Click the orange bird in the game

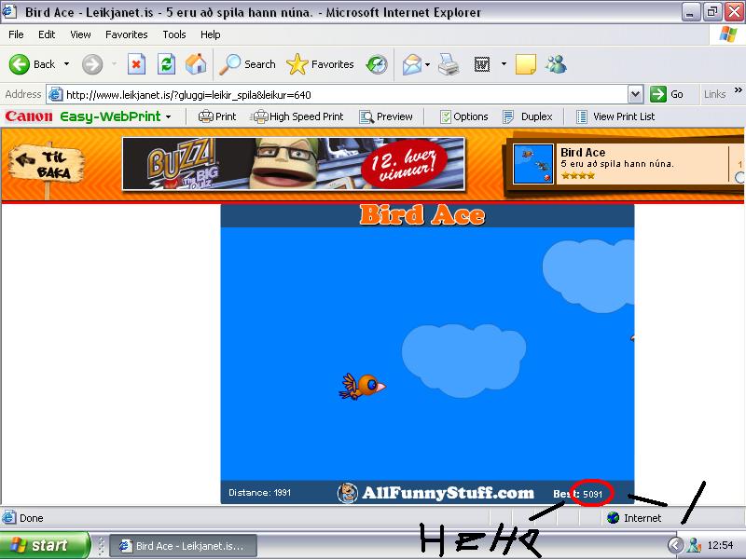(363, 386)
